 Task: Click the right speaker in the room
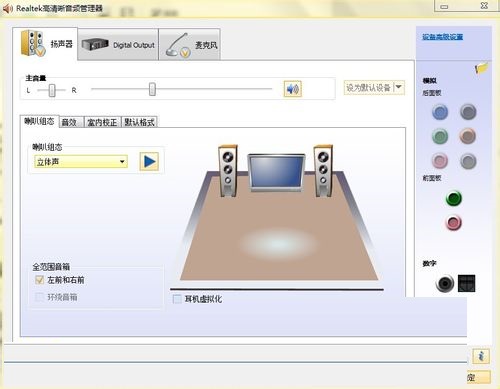tap(323, 171)
